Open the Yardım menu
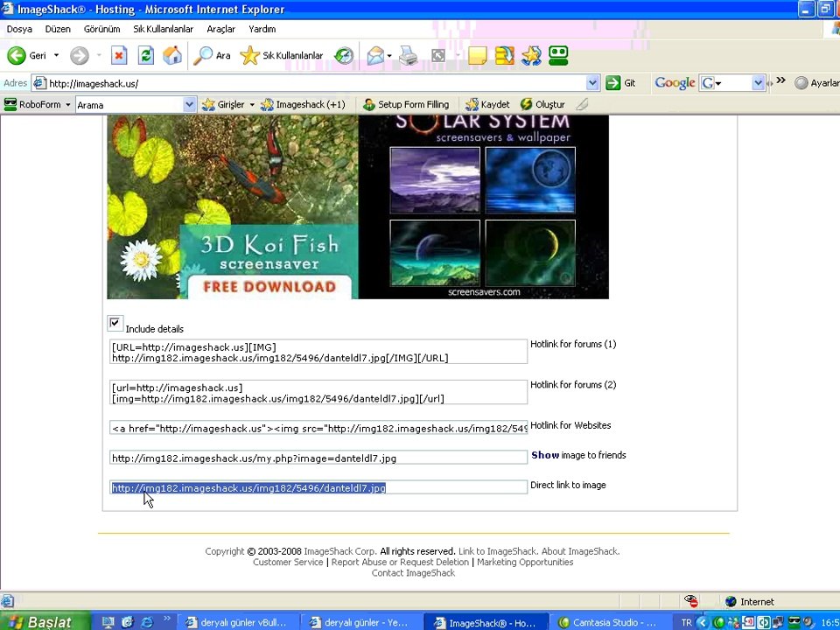Screen dimensions: 840x630 (262, 29)
